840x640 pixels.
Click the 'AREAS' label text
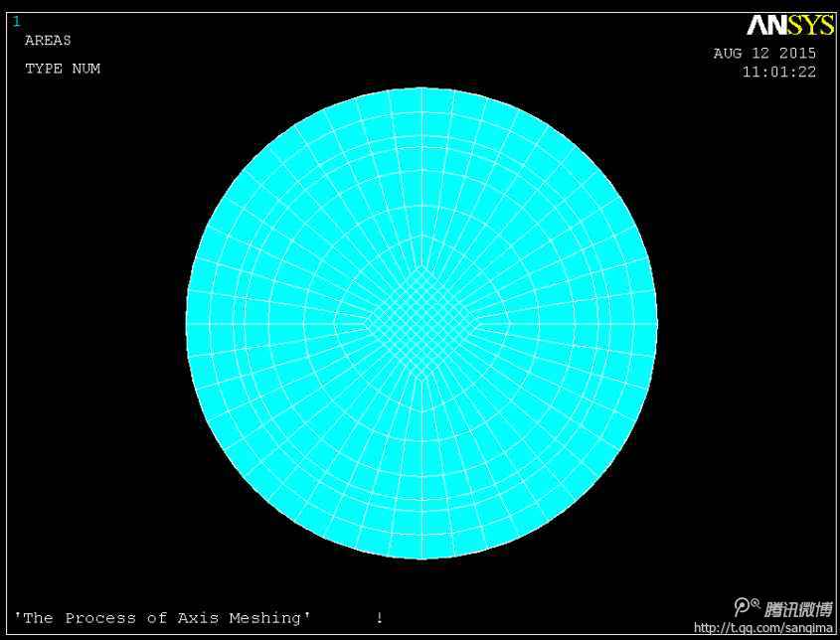click(48, 40)
